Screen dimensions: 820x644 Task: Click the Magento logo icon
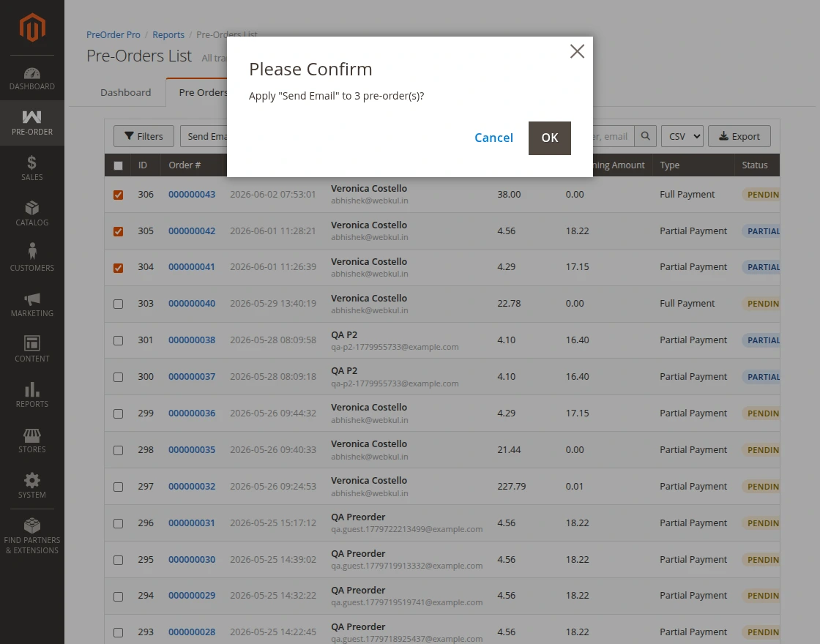click(32, 28)
